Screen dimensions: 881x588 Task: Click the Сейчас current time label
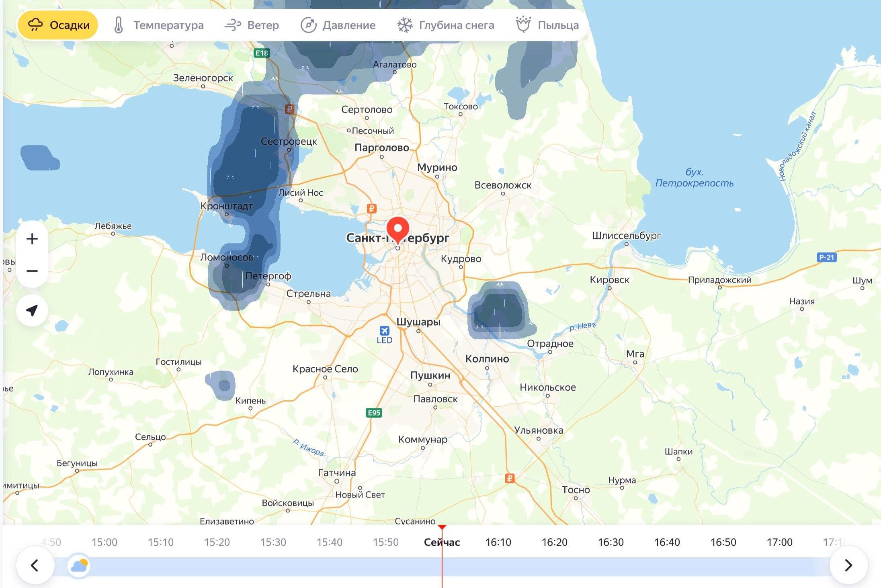click(442, 542)
